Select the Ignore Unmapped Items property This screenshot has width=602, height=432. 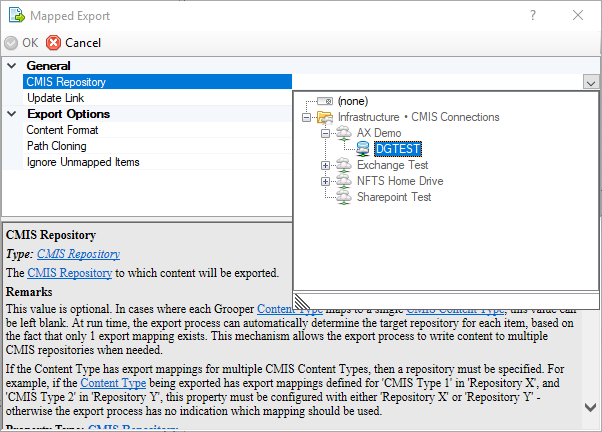pos(157,162)
